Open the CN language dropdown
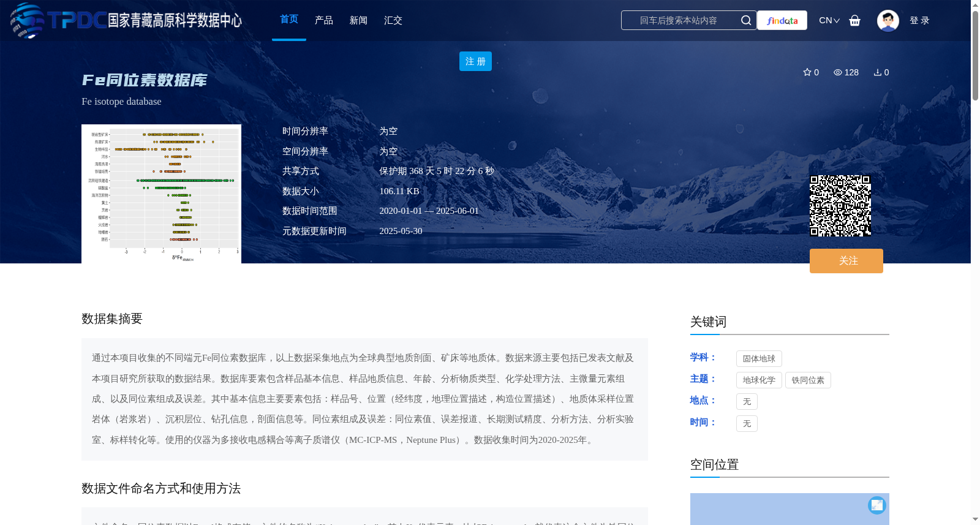Viewport: 980px width, 525px height. pyautogui.click(x=829, y=20)
